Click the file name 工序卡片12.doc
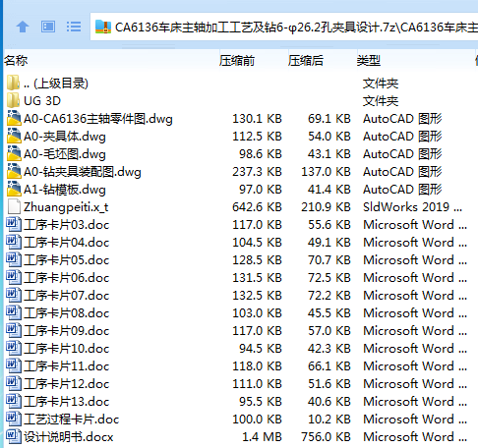 point(67,384)
